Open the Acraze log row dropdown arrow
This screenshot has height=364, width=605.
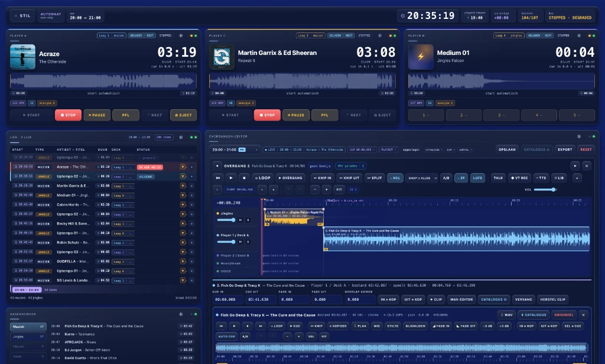(x=183, y=167)
